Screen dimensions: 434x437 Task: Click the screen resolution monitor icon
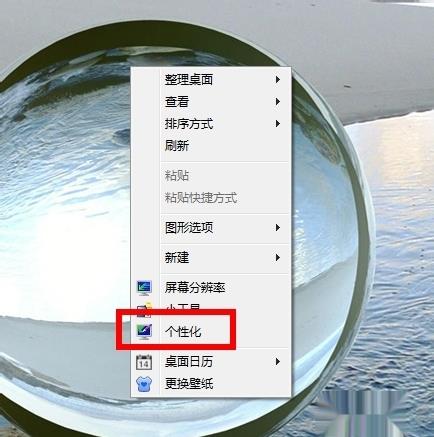pos(144,287)
